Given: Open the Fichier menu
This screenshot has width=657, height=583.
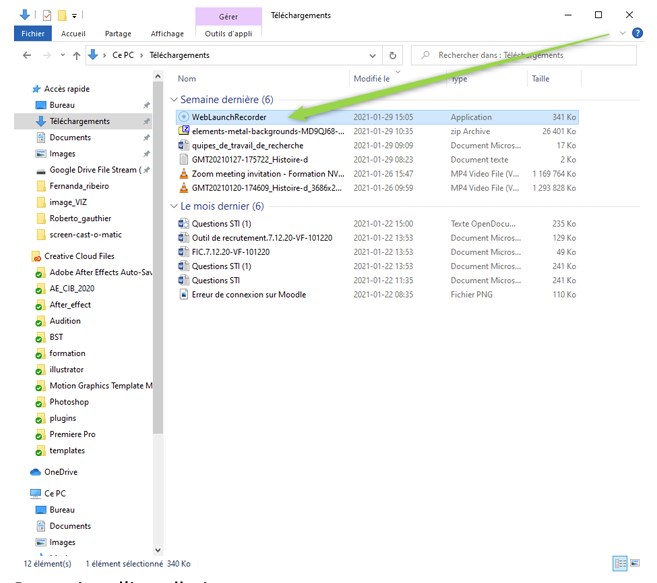Looking at the screenshot, I should pyautogui.click(x=31, y=33).
